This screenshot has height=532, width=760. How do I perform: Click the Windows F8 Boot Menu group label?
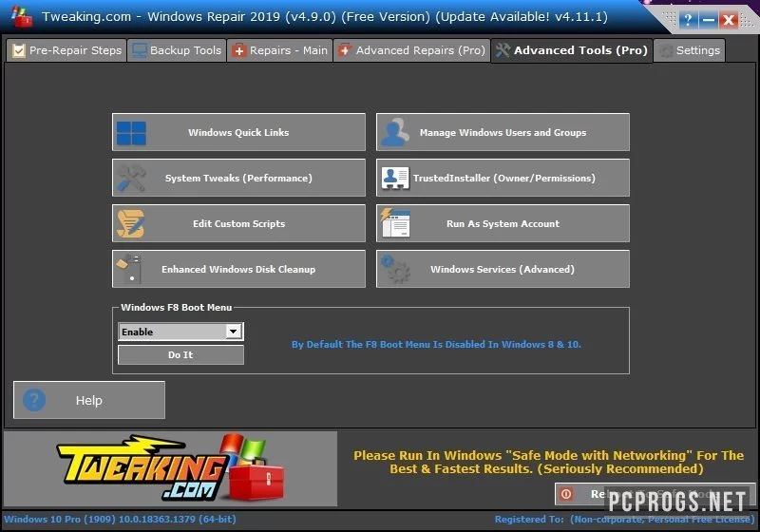coord(177,307)
